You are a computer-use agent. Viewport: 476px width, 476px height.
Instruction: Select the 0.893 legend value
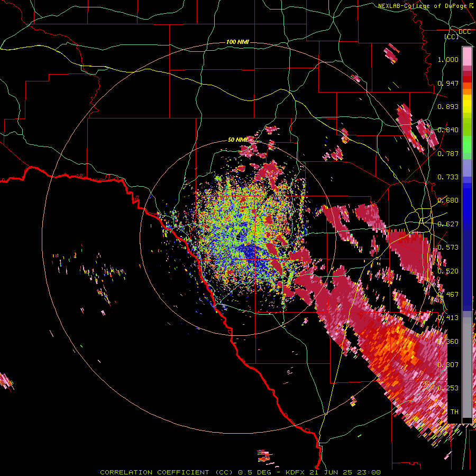point(448,106)
